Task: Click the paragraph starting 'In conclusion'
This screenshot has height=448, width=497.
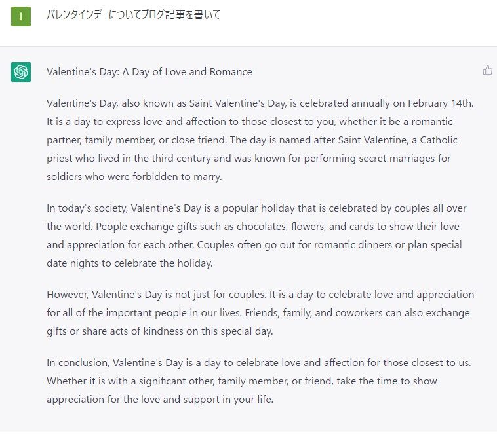Action: (x=259, y=381)
